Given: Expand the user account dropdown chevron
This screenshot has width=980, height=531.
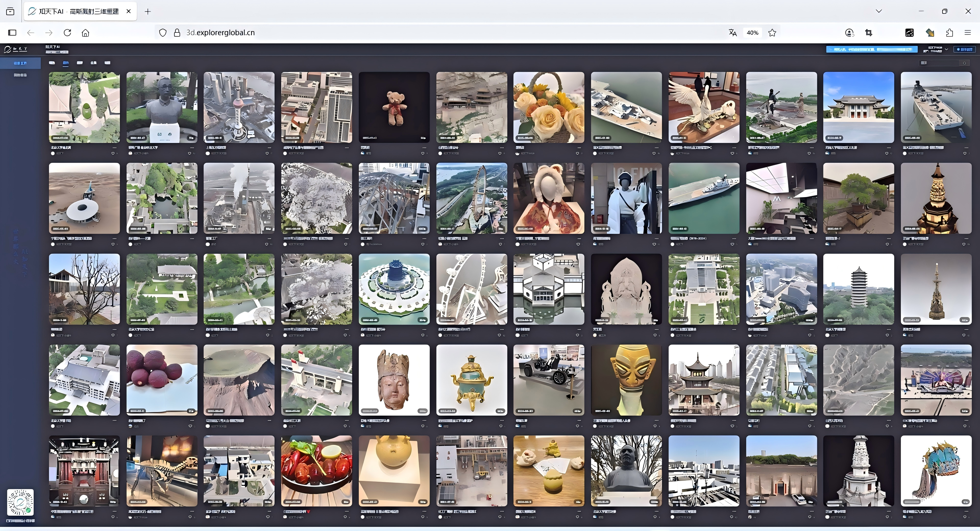Looking at the screenshot, I should click(947, 49).
